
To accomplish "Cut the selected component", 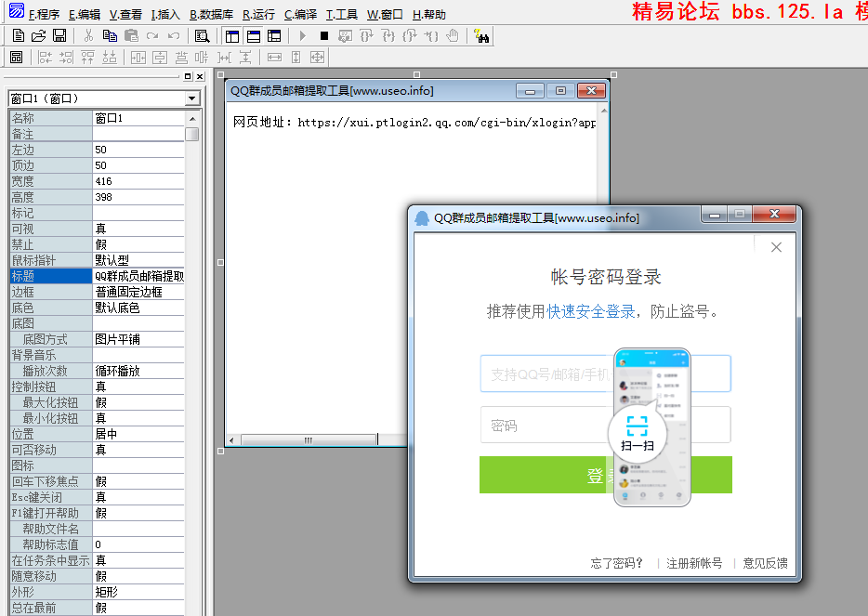I will (x=88, y=36).
